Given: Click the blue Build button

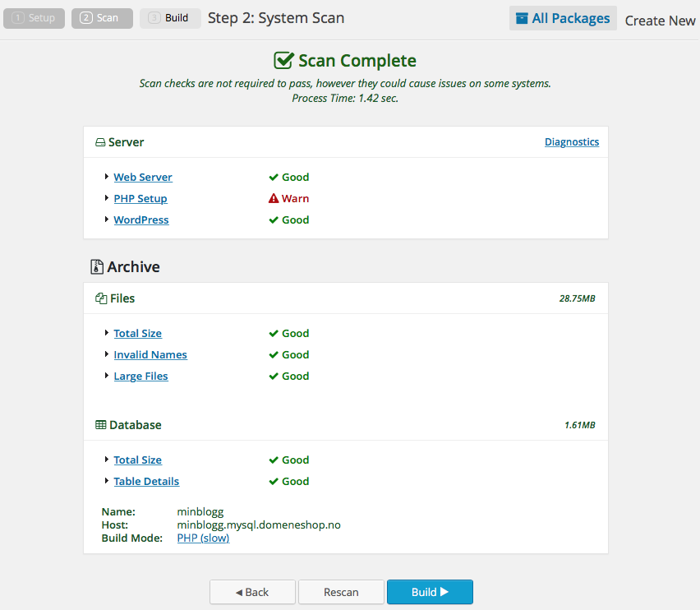Looking at the screenshot, I should (x=430, y=592).
